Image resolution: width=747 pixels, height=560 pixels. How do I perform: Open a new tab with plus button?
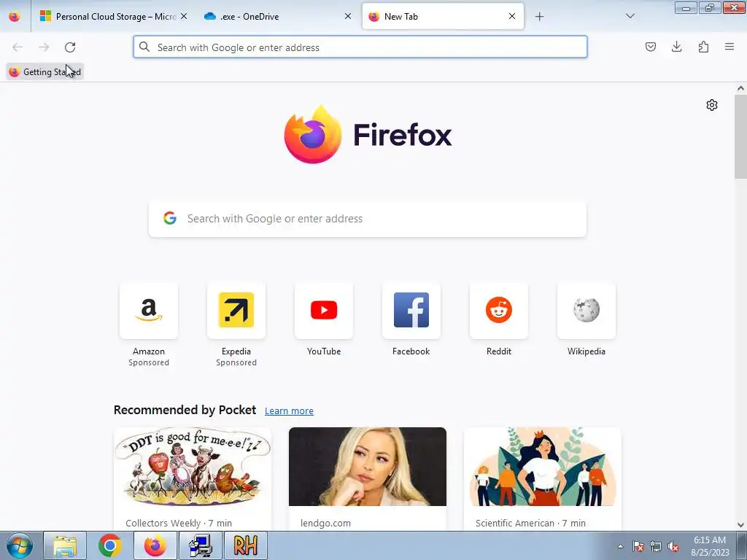tap(539, 17)
